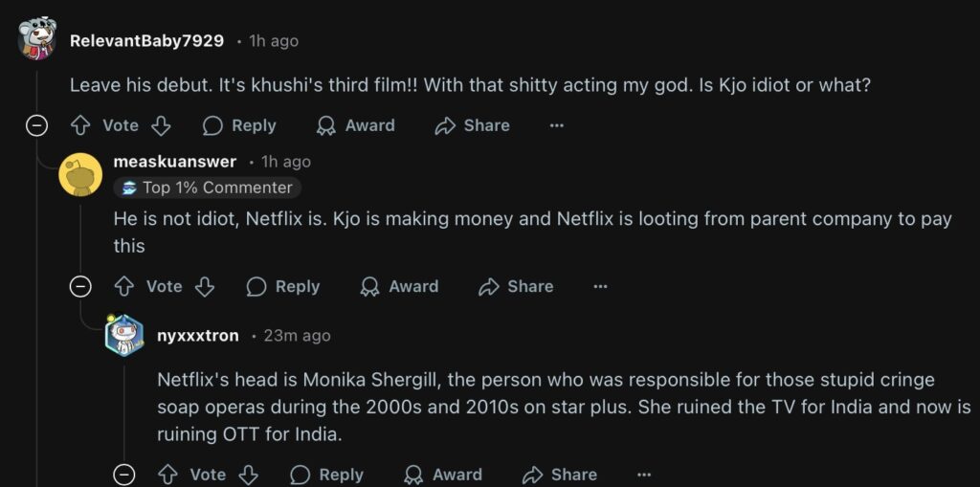The image size is (980, 487).
Task: Share measkuanswer's comment
Action: click(x=516, y=286)
